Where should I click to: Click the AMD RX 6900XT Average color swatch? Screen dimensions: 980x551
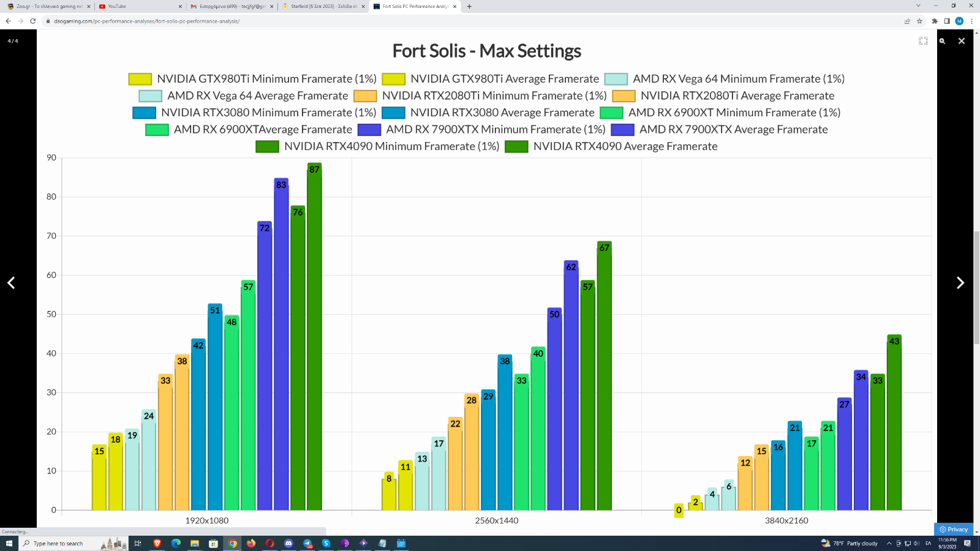pyautogui.click(x=157, y=130)
